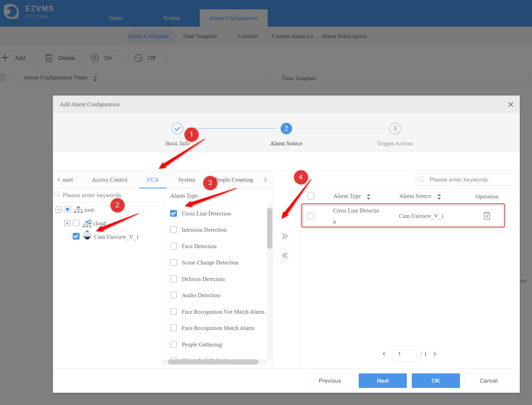Screen dimensions: 532x405
Task: Check Scene Change Detection alarm type
Action: coord(174,262)
